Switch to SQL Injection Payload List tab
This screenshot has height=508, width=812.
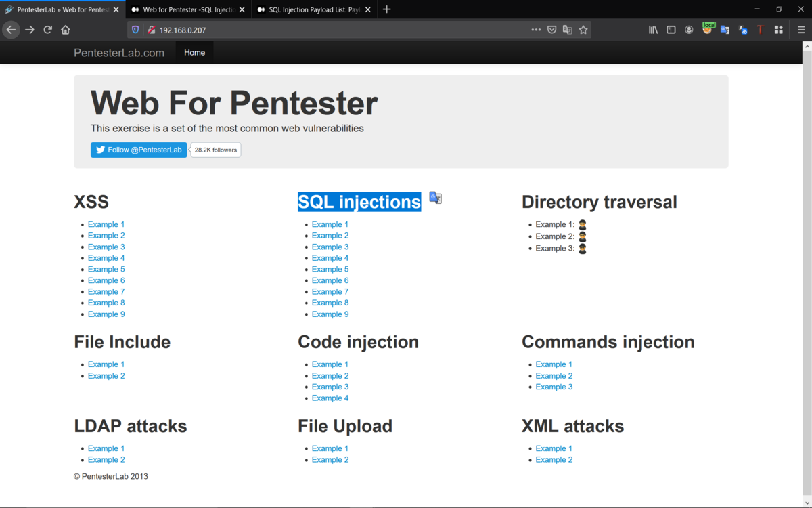[x=314, y=9]
